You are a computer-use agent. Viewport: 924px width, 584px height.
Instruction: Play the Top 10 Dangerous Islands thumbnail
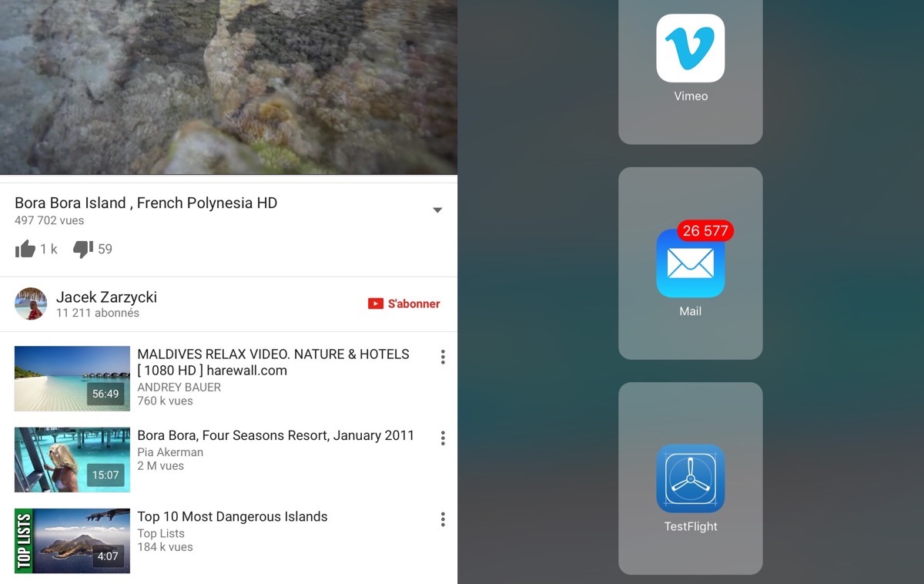coord(72,541)
